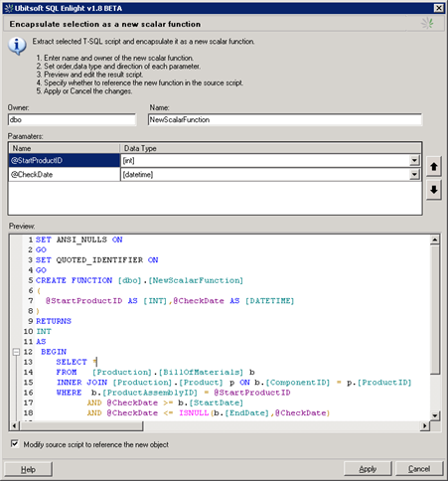Click preview horizontal scrollbar left arrow
The height and width of the screenshot is (481, 448).
point(14,425)
